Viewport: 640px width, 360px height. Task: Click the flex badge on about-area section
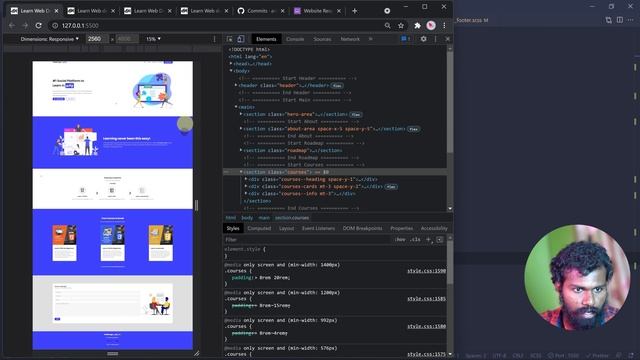click(x=413, y=129)
